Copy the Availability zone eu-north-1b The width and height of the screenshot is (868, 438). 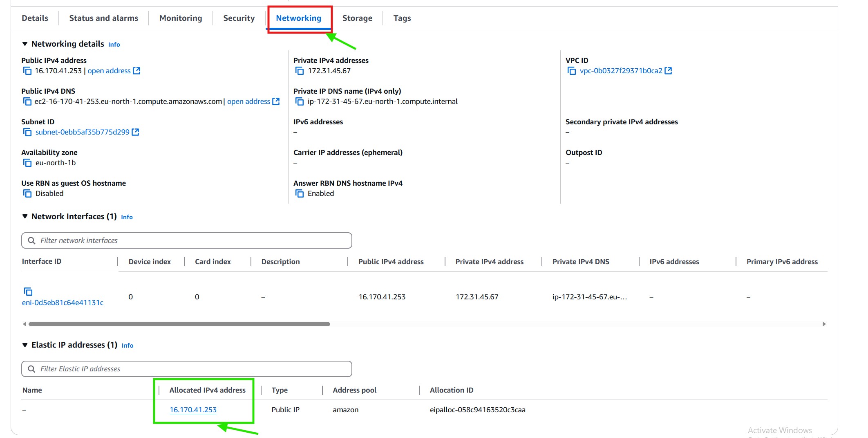(x=27, y=163)
